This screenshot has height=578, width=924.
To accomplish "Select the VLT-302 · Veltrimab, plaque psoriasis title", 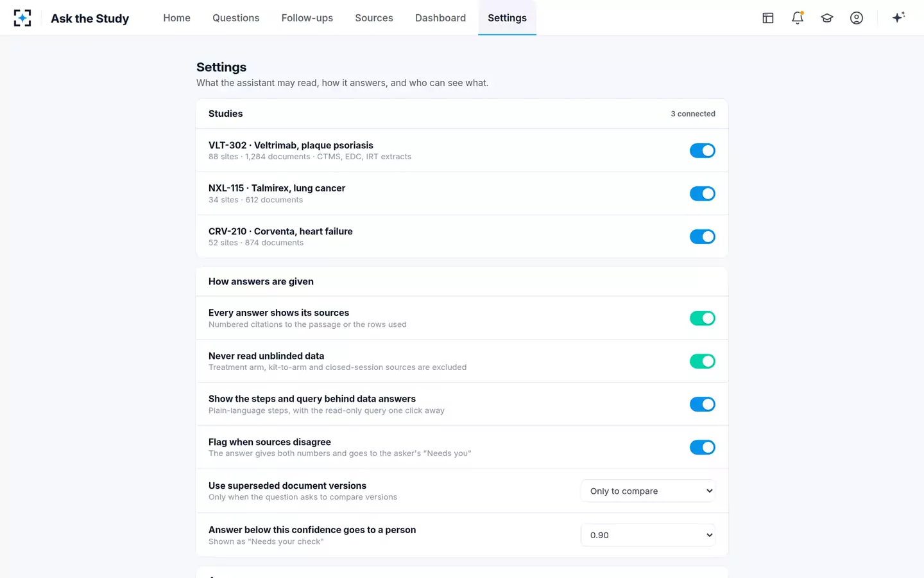I will (x=291, y=145).
